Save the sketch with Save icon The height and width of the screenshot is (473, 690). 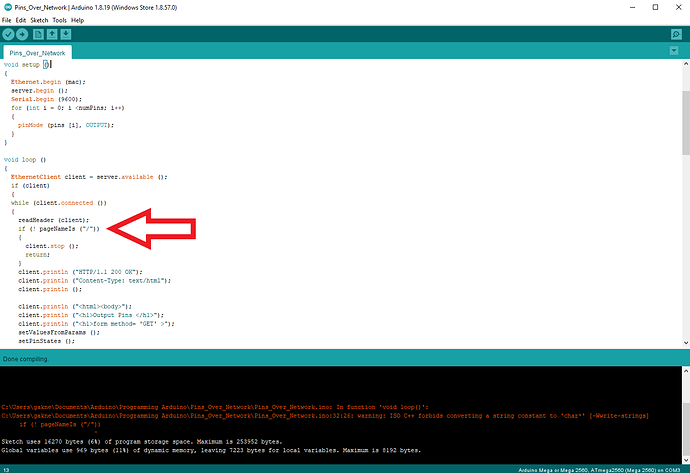(66, 34)
